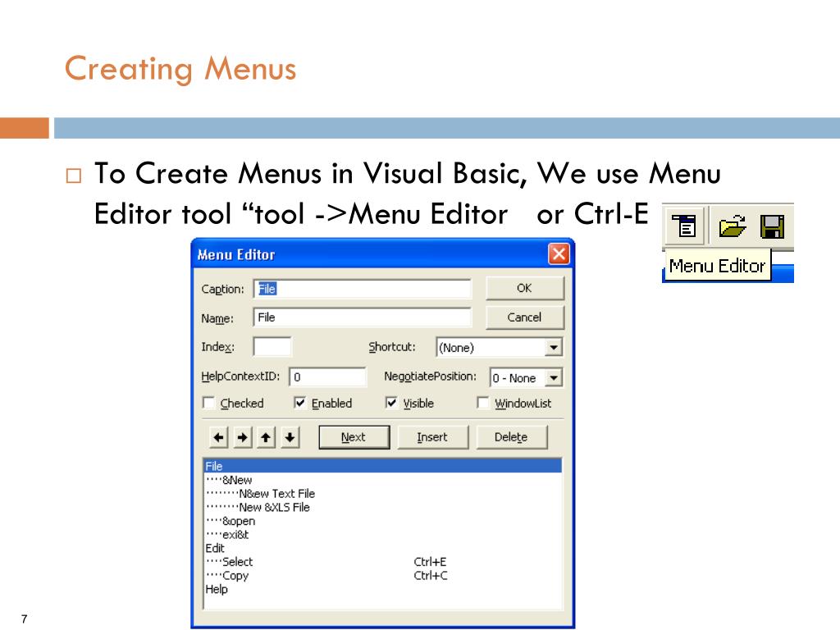Toggle the Visible checkbox
Image resolution: width=840 pixels, height=630 pixels.
pyautogui.click(x=391, y=403)
